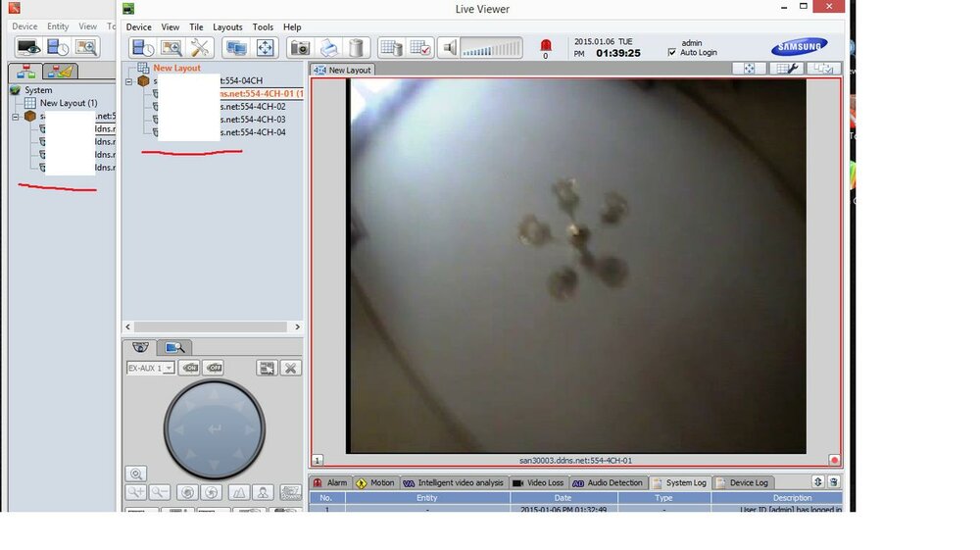Click the grid with checkmark icon
This screenshot has width=980, height=550.
tap(420, 47)
